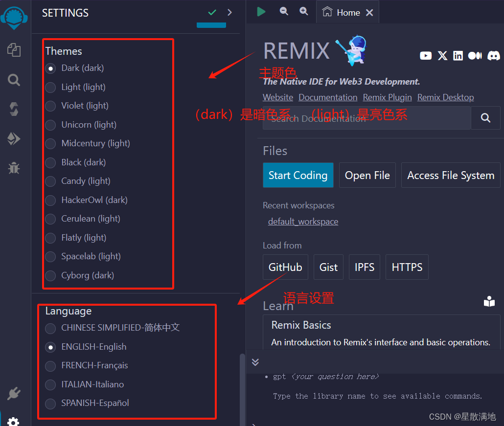Close the Home tab
The height and width of the screenshot is (426, 504).
369,13
